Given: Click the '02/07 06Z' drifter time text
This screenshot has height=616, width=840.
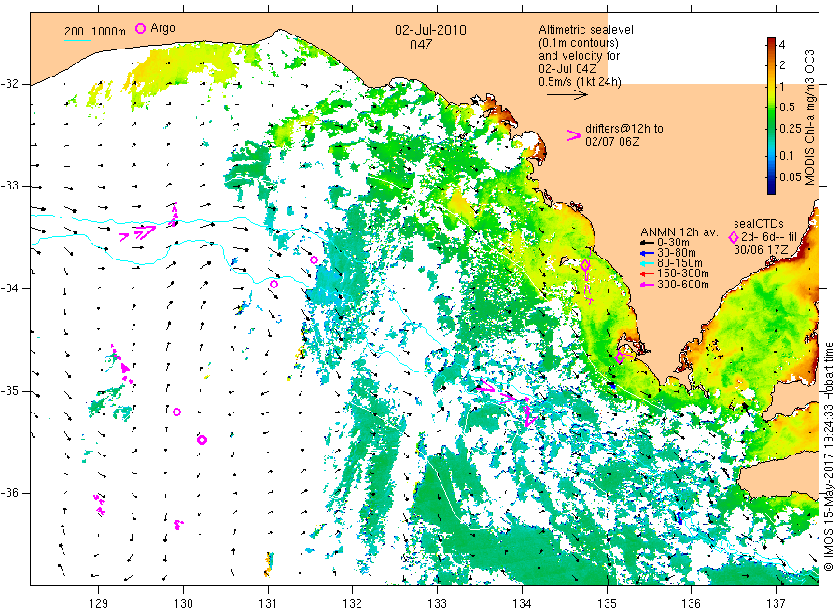Looking at the screenshot, I should coord(612,142).
